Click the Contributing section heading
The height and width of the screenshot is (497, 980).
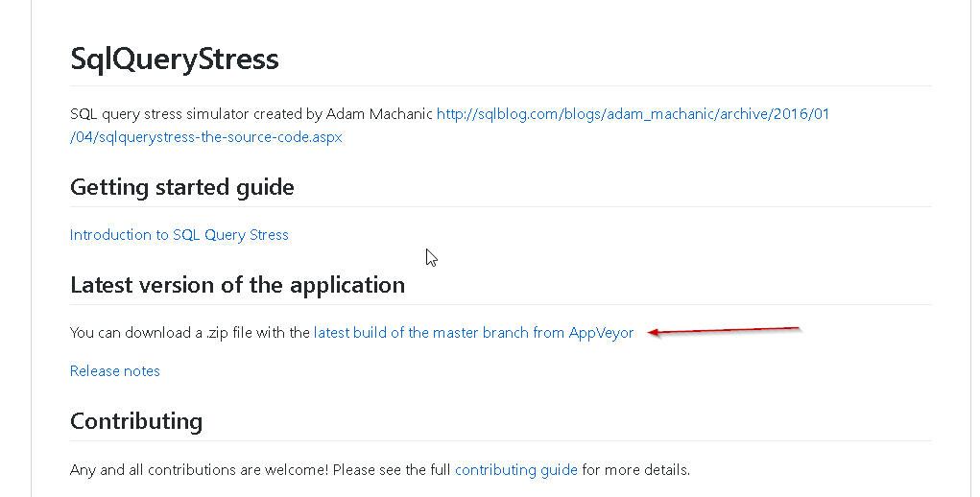(136, 421)
